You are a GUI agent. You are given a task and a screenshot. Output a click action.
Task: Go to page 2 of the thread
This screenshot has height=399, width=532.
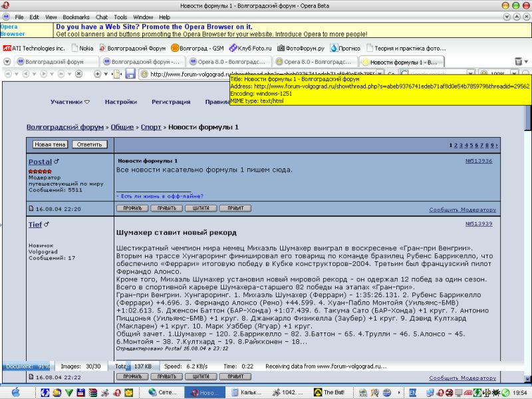point(456,145)
